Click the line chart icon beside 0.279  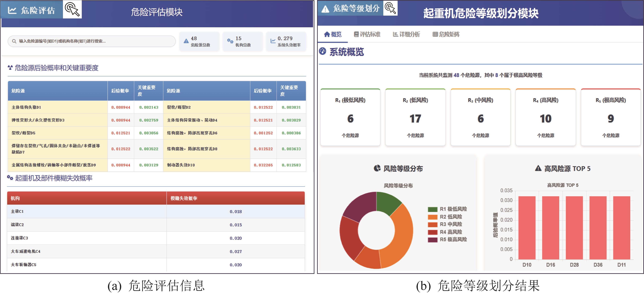click(273, 41)
